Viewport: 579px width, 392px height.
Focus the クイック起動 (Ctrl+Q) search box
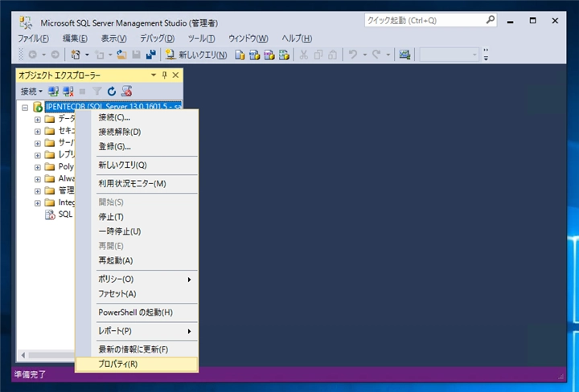(430, 20)
